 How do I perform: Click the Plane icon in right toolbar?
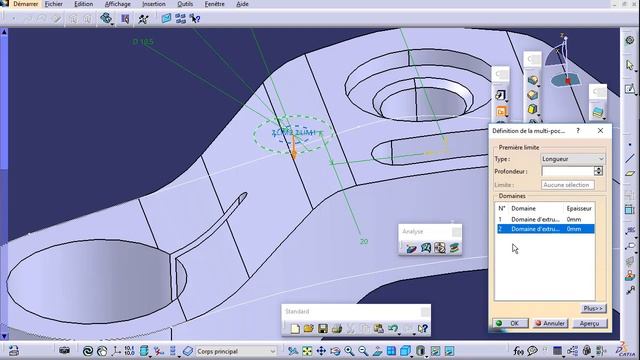pos(630,173)
